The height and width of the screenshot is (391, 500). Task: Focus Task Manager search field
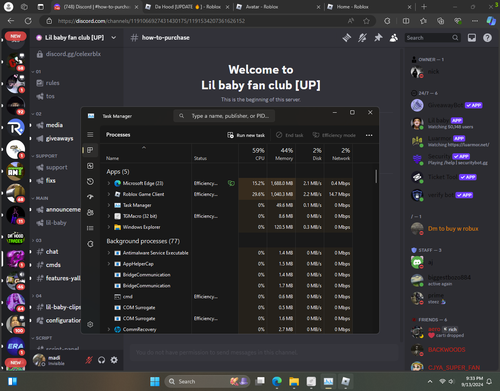tap(224, 116)
